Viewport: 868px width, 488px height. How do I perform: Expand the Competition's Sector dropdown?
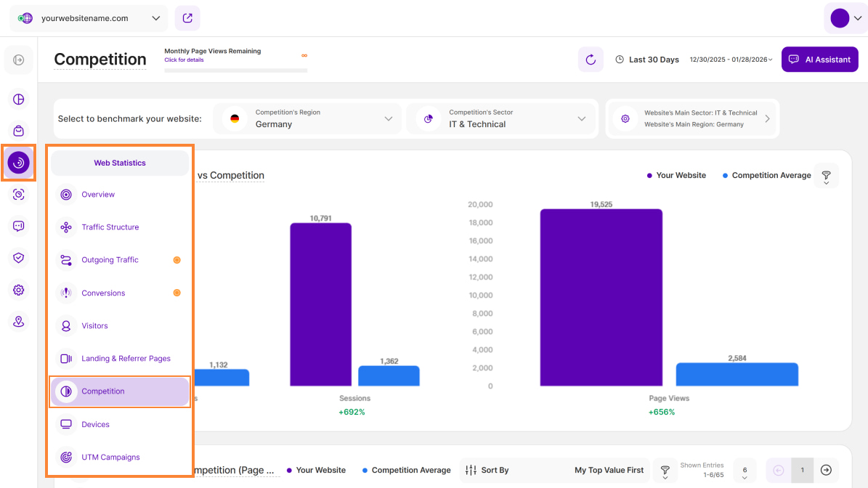coord(503,118)
